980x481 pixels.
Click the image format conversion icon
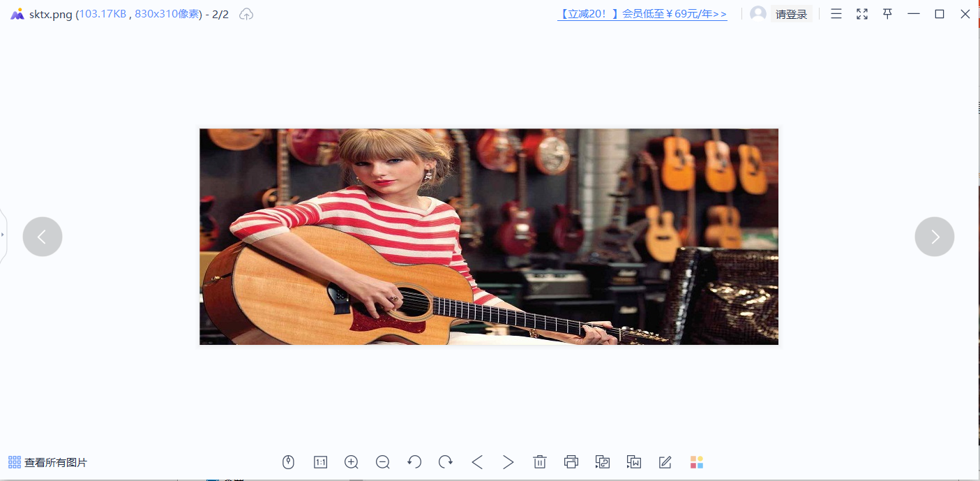(x=603, y=462)
